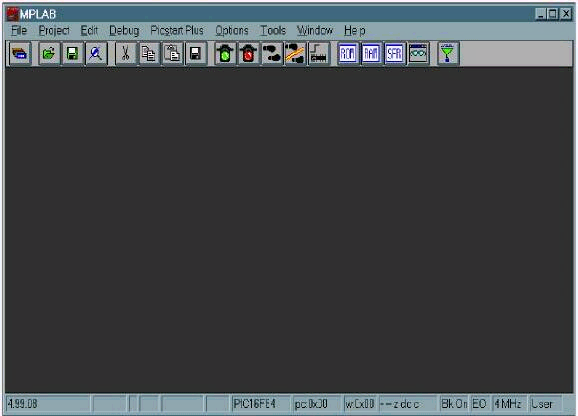This screenshot has height=416, width=578.
Task: Click the green funnel icon
Action: pos(448,54)
